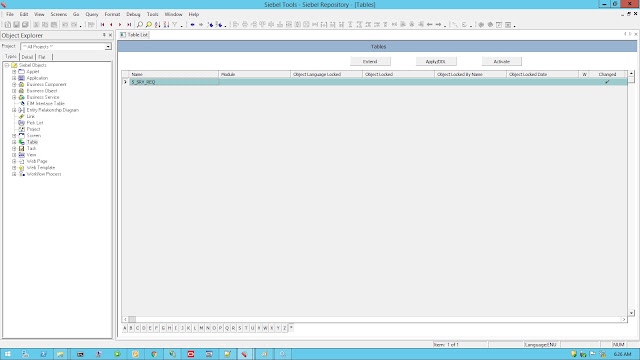Expand the Table tree node
Viewport: 640px width, 360px height.
(x=14, y=142)
